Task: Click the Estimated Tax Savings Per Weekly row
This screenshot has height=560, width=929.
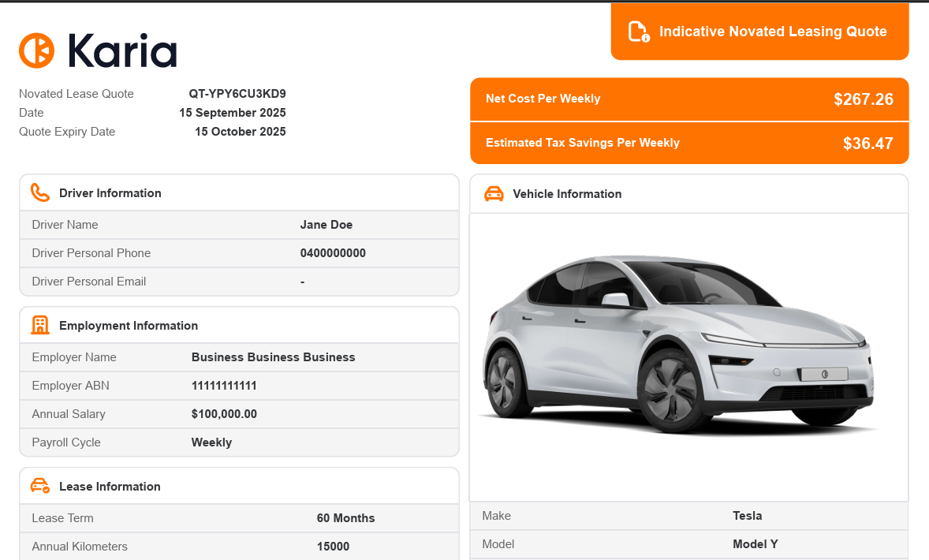Action: click(688, 144)
